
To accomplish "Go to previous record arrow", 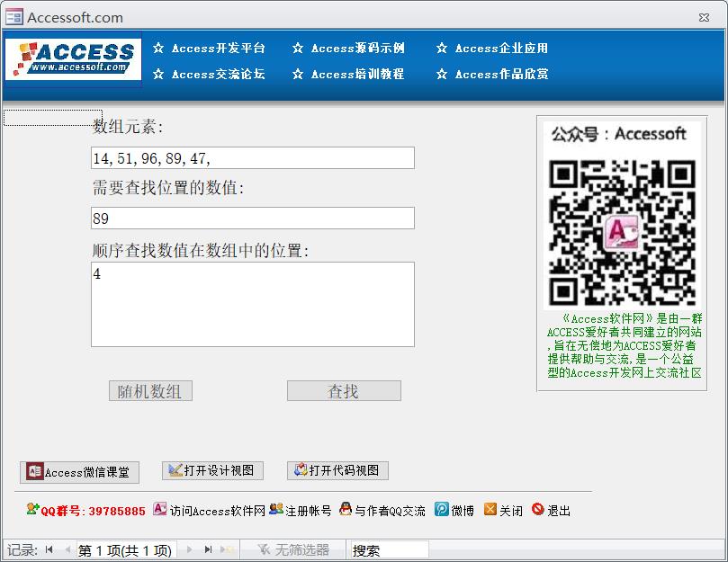I will coord(67,550).
